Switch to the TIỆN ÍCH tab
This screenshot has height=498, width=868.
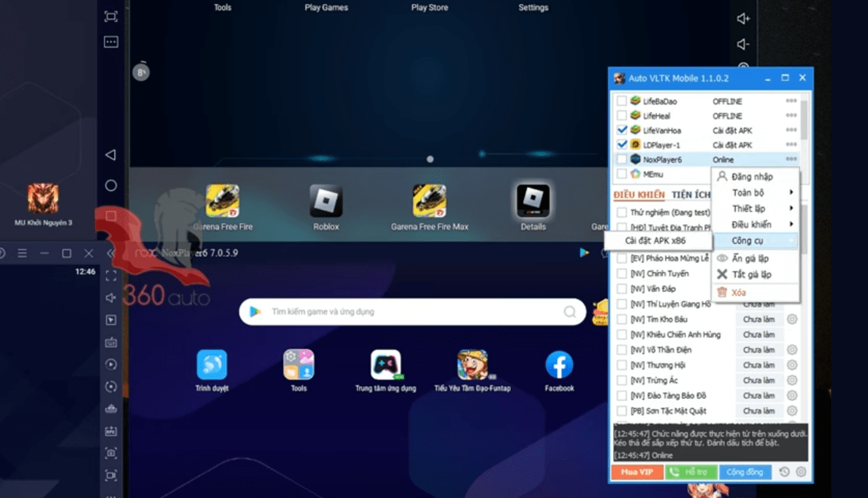tap(691, 195)
